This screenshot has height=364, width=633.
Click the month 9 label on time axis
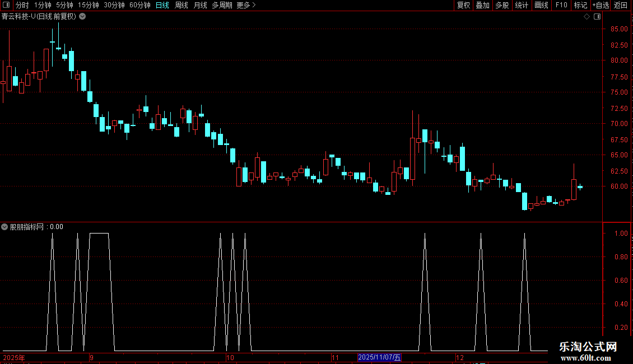(92, 358)
